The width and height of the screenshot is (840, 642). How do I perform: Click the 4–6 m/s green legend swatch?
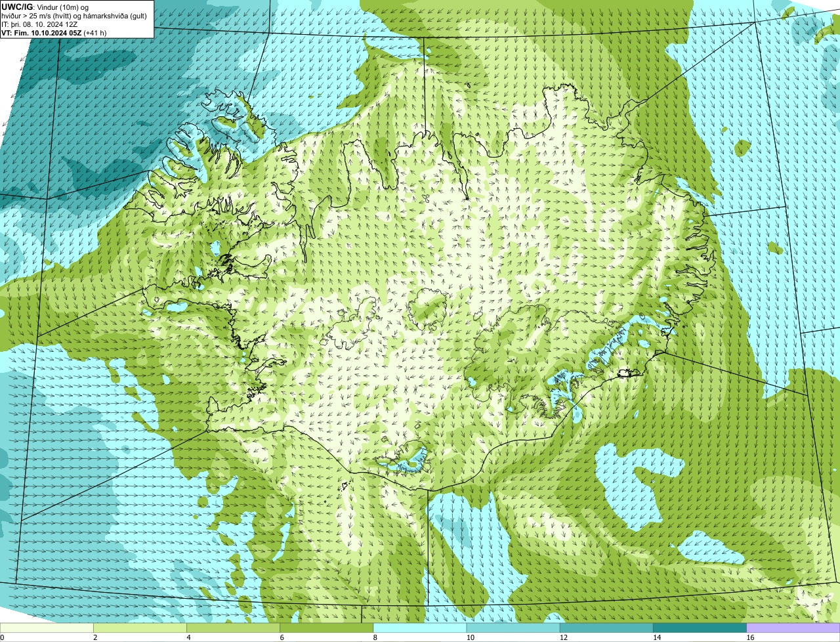(233, 628)
